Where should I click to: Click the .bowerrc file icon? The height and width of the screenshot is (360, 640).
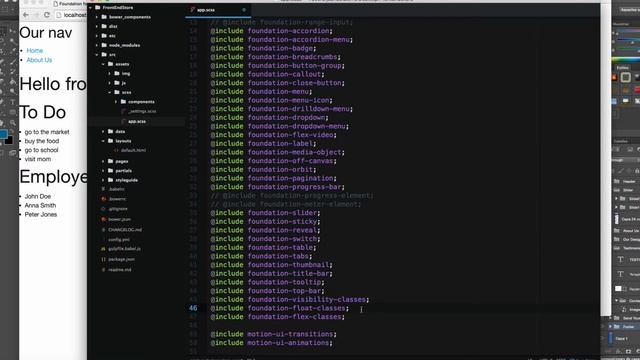tap(104, 199)
